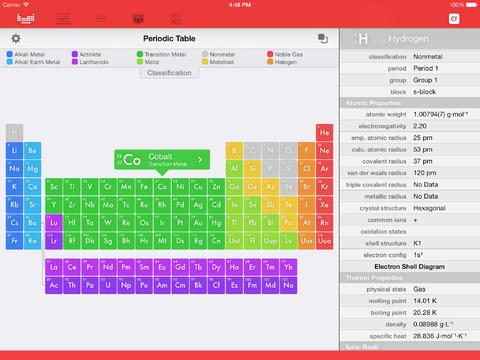
Task: Expand Cobalt details via popup chevron
Action: coord(200,160)
